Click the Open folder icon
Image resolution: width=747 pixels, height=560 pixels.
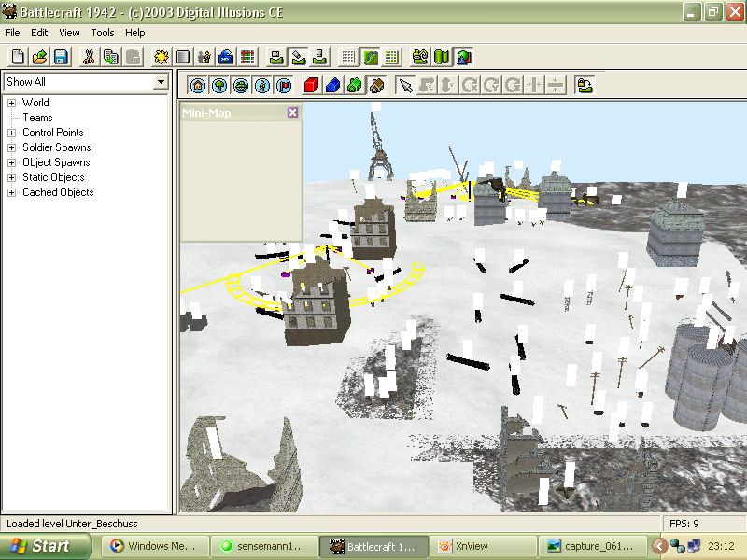click(x=39, y=57)
